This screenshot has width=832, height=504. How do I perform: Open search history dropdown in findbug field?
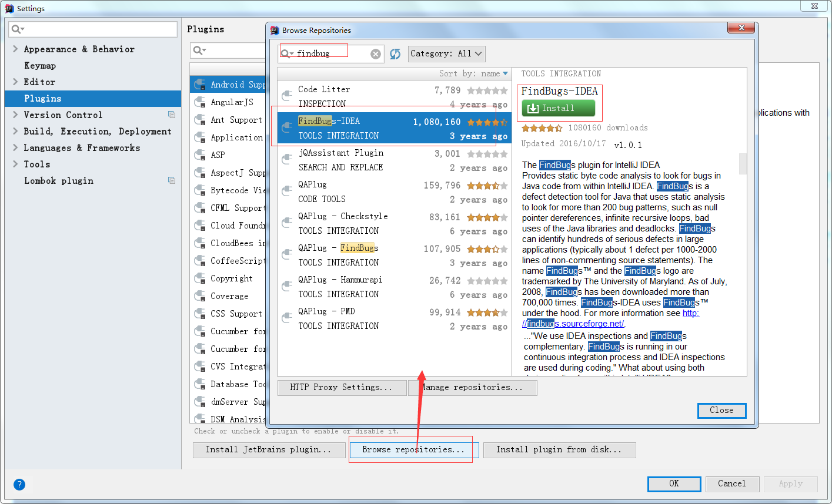tap(287, 53)
